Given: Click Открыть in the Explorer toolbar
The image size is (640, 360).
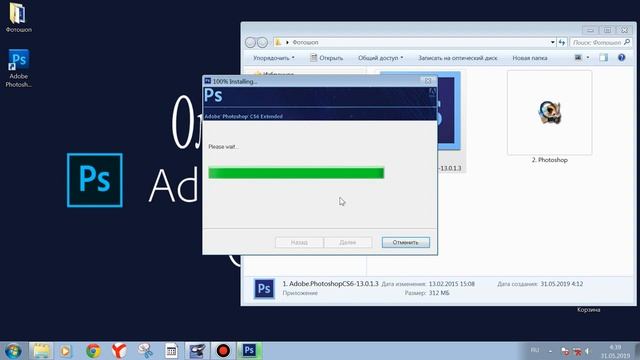Looking at the screenshot, I should click(x=327, y=58).
